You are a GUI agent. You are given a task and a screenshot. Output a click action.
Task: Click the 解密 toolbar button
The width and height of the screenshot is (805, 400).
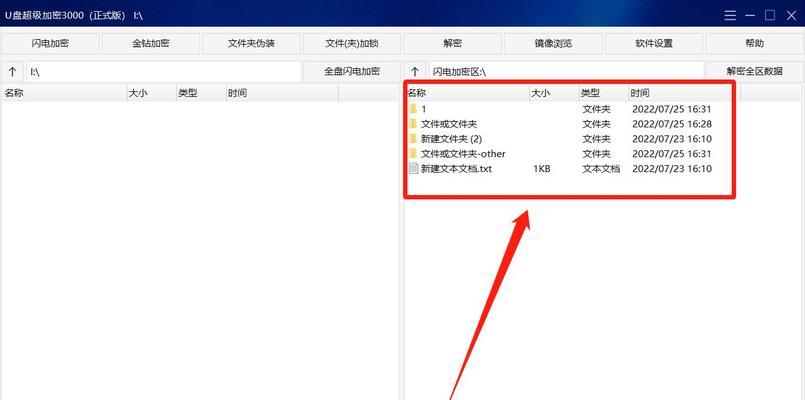pyautogui.click(x=453, y=44)
